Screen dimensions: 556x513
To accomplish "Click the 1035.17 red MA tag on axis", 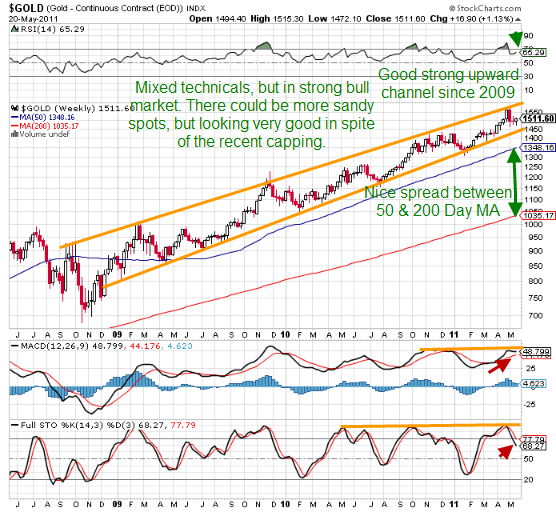I will (539, 216).
